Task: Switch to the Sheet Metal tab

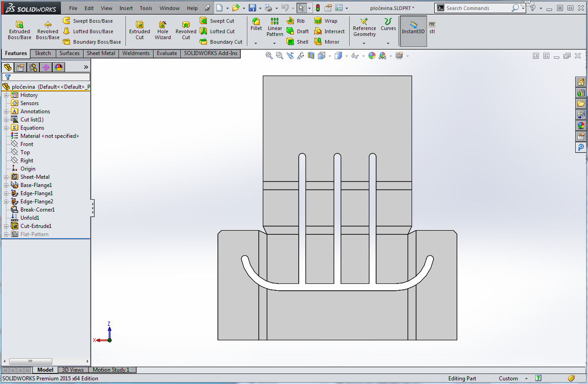Action: 101,53
